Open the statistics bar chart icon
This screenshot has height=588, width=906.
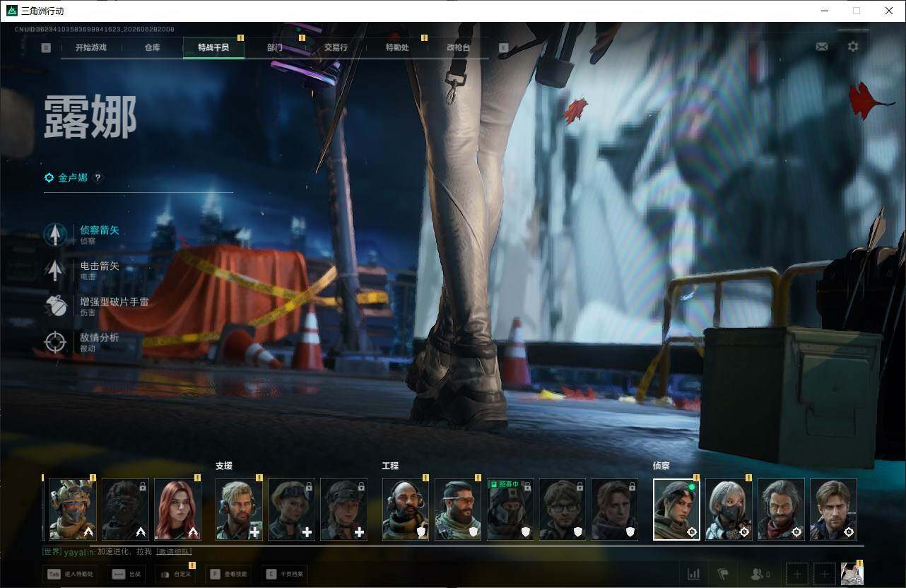click(x=694, y=574)
